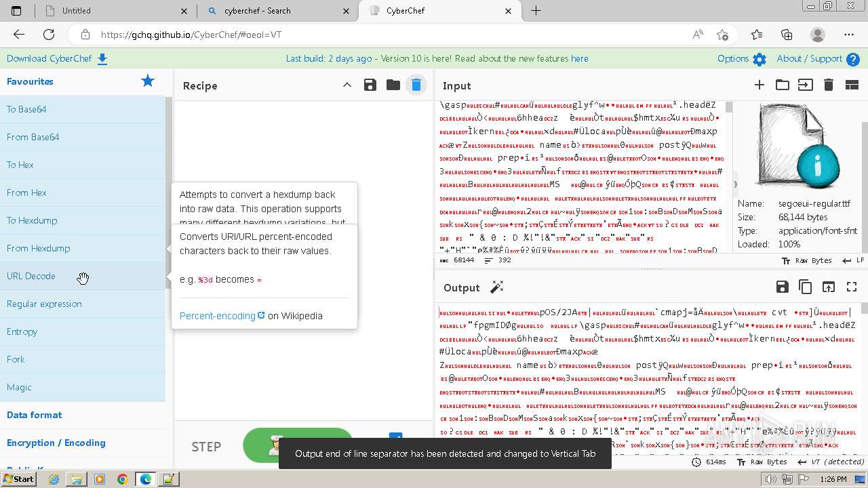Image resolution: width=868 pixels, height=488 pixels.
Task: Click the Download CyberChef icon
Action: (102, 59)
